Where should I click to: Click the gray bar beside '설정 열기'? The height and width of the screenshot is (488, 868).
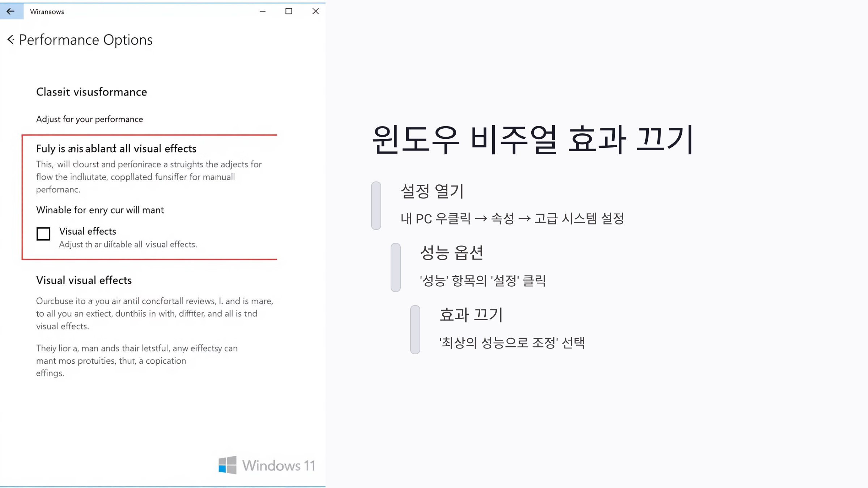coord(376,206)
